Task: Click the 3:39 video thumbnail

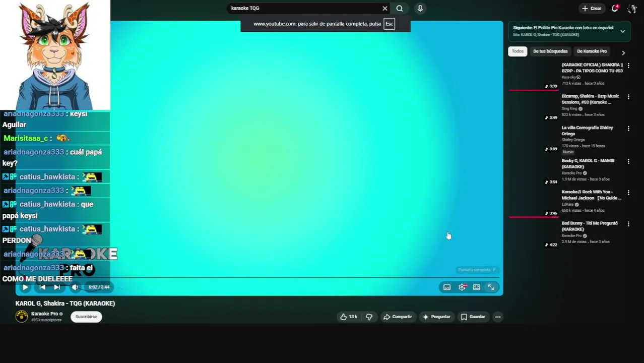Action: tap(534, 76)
